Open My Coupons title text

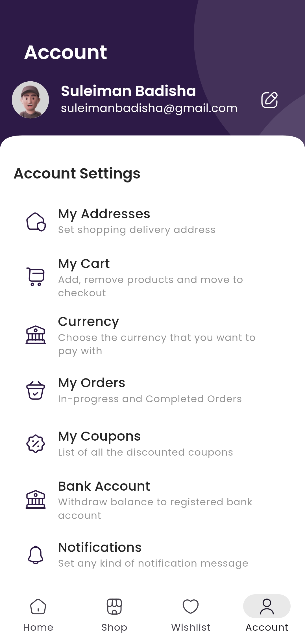(99, 436)
